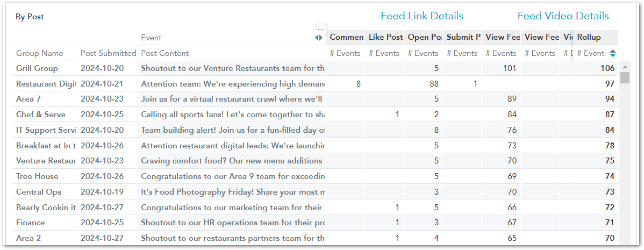
Task: Open the ellipsis options menu above Event
Action: (321, 29)
